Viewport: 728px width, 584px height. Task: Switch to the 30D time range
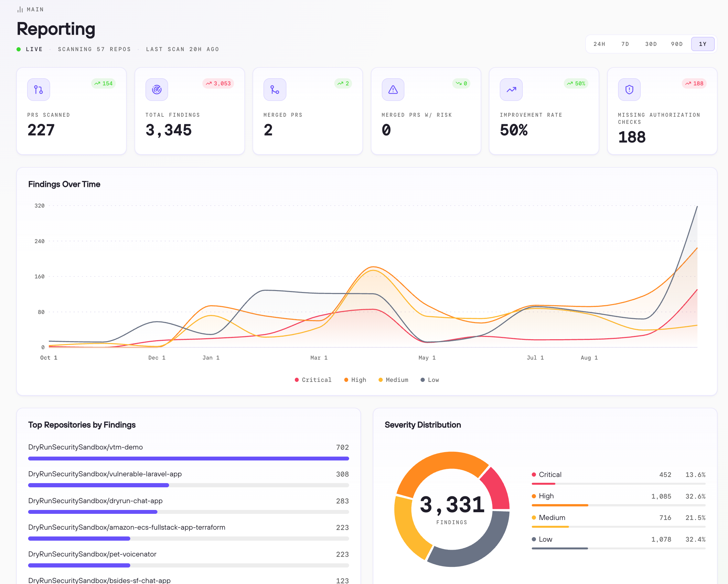coord(651,44)
